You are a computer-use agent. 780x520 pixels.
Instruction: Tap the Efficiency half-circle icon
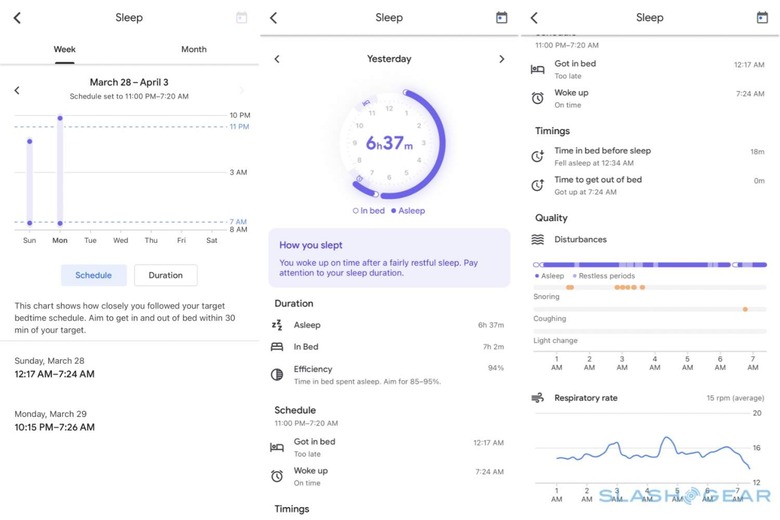pyautogui.click(x=277, y=374)
